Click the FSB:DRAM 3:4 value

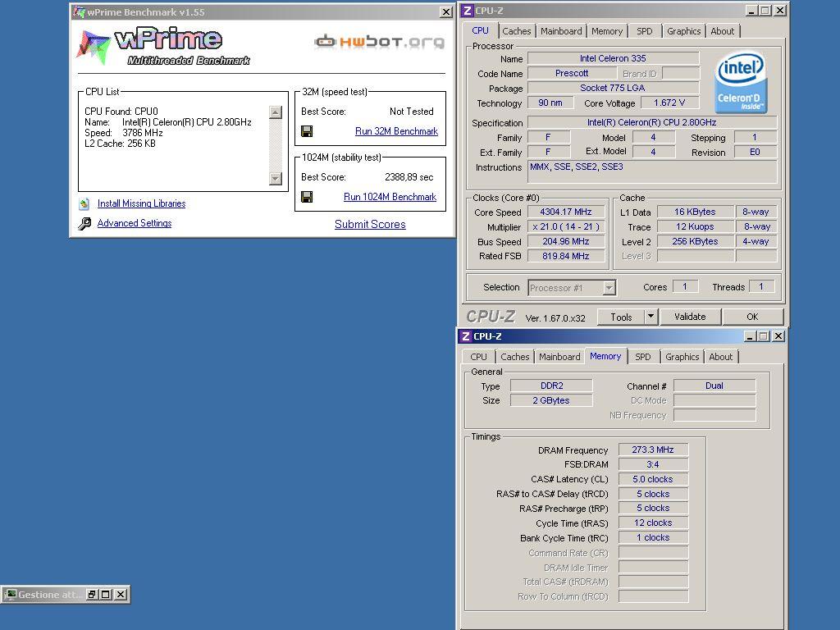[x=653, y=464]
